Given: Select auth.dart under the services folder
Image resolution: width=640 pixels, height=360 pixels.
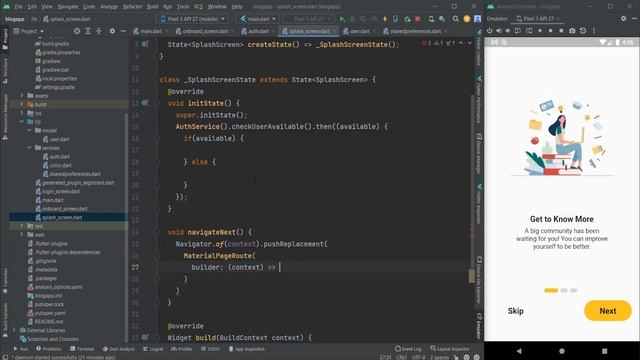Looking at the screenshot, I should pyautogui.click(x=60, y=157).
